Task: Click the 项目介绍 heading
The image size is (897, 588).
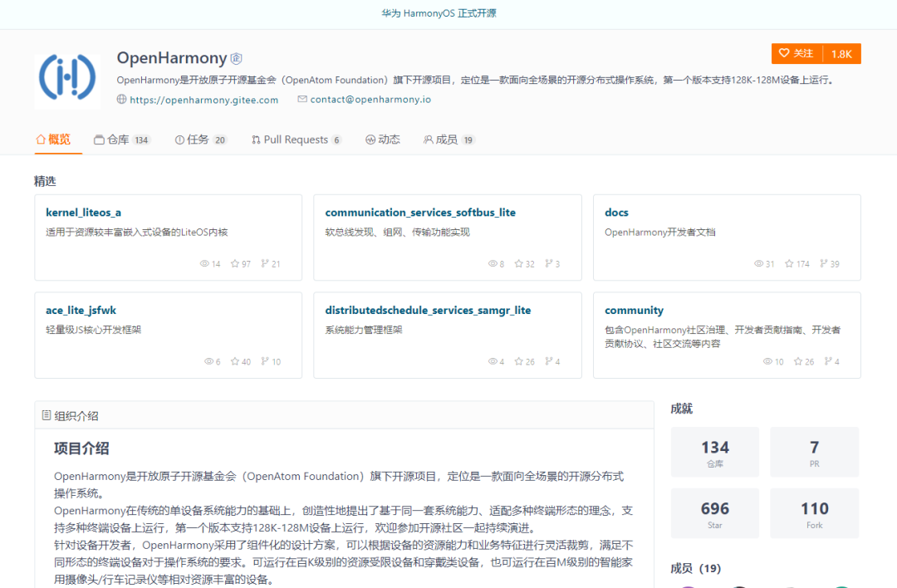Action: 81,448
